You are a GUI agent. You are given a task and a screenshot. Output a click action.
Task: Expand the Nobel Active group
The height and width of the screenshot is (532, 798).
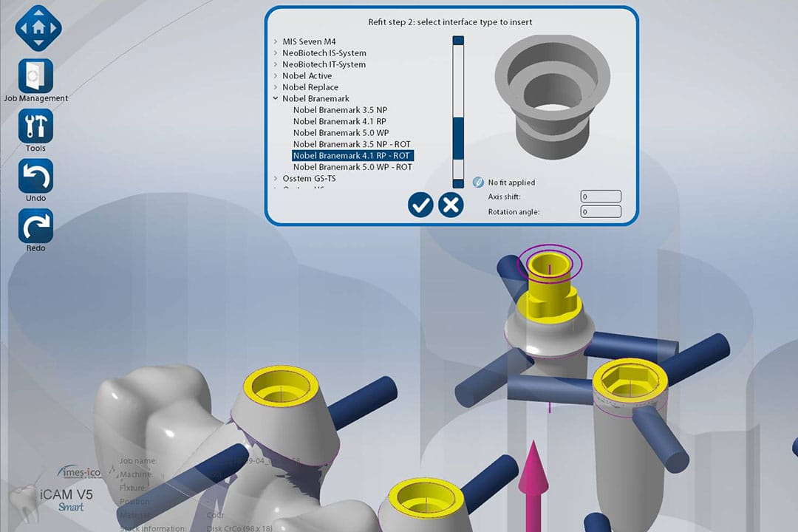pyautogui.click(x=276, y=76)
